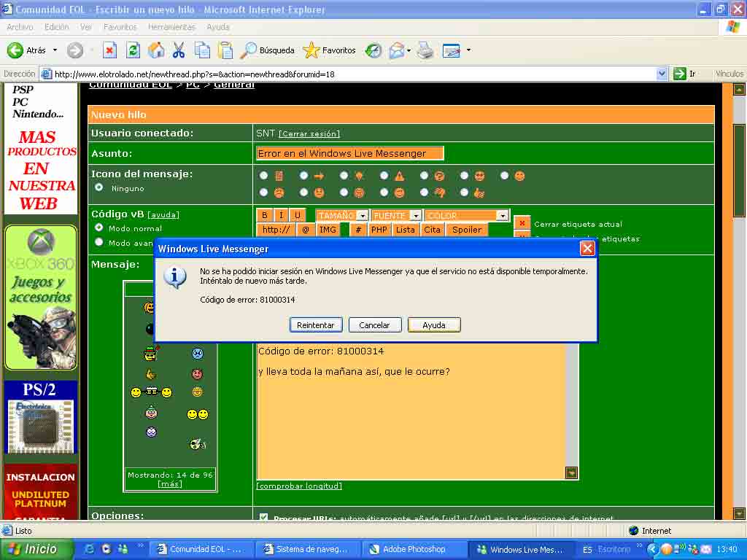747x560 pixels.
Task: Open the Ayuda menu in the menu bar
Action: pyautogui.click(x=217, y=27)
